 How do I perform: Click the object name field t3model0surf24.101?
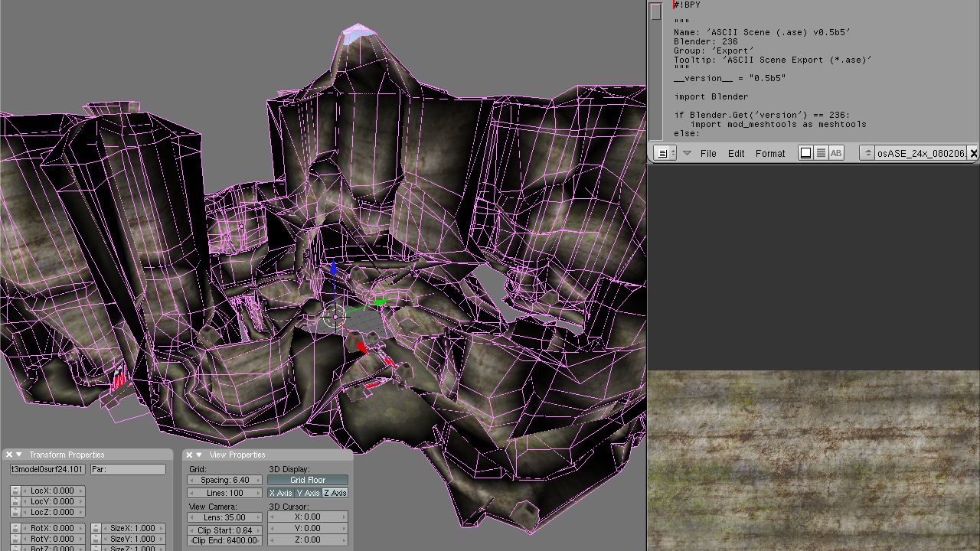click(47, 469)
